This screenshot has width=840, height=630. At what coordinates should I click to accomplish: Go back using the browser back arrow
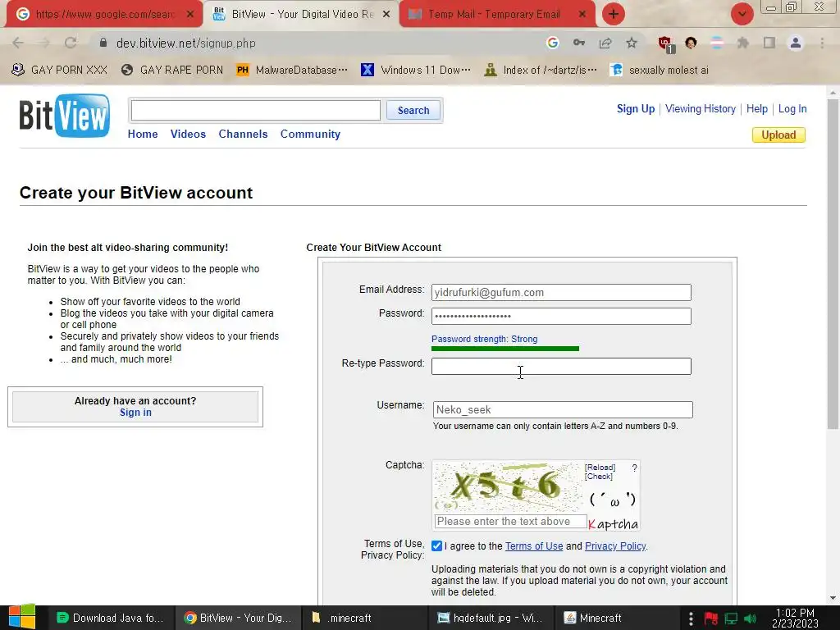[x=18, y=43]
